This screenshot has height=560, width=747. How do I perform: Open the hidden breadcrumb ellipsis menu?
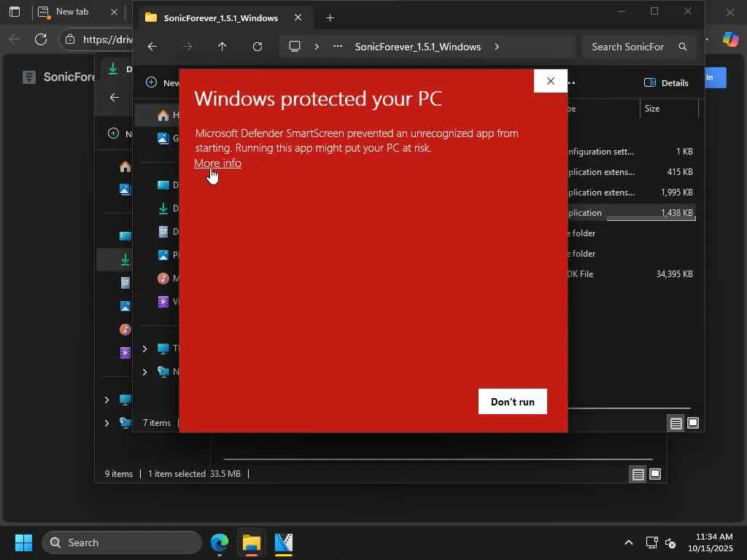338,47
